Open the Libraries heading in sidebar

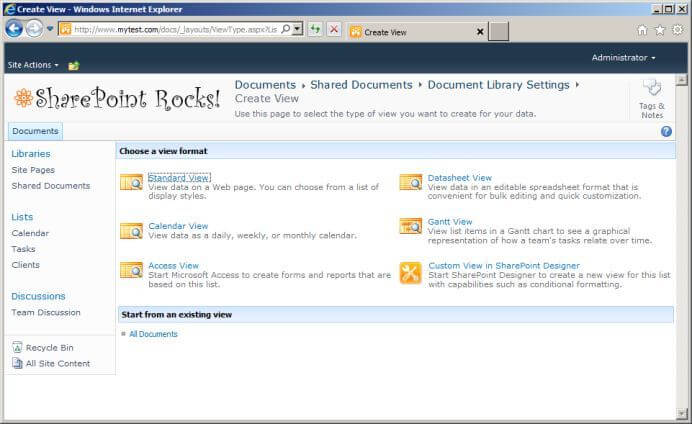pos(31,154)
